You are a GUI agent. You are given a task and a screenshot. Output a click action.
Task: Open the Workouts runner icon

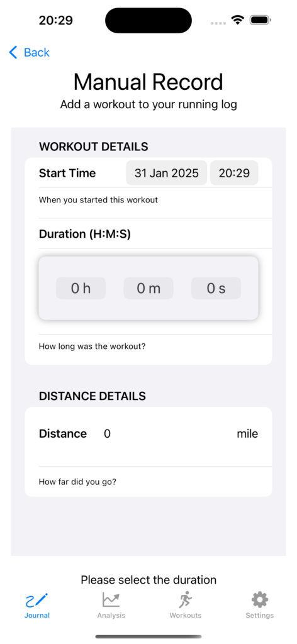click(x=186, y=600)
